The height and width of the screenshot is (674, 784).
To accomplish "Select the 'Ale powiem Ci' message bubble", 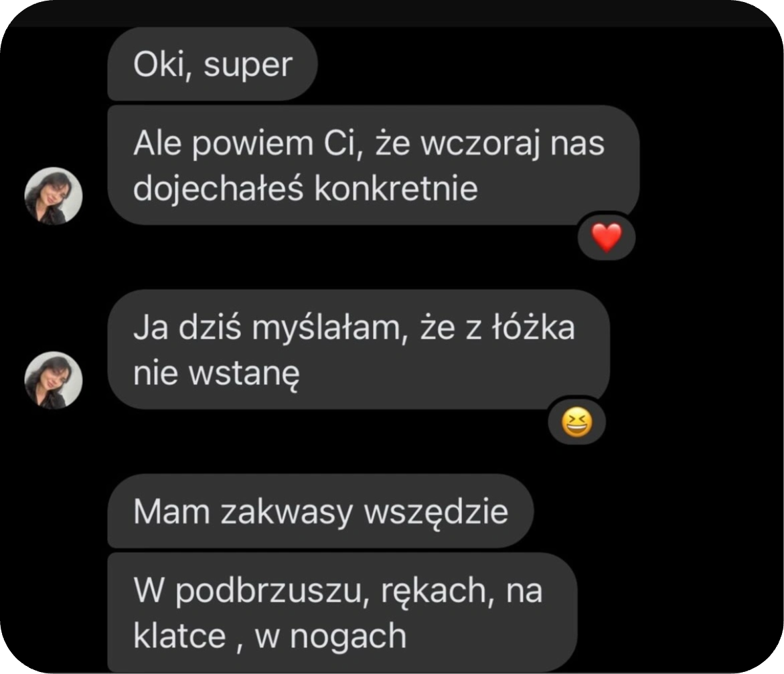I will pyautogui.click(x=374, y=165).
